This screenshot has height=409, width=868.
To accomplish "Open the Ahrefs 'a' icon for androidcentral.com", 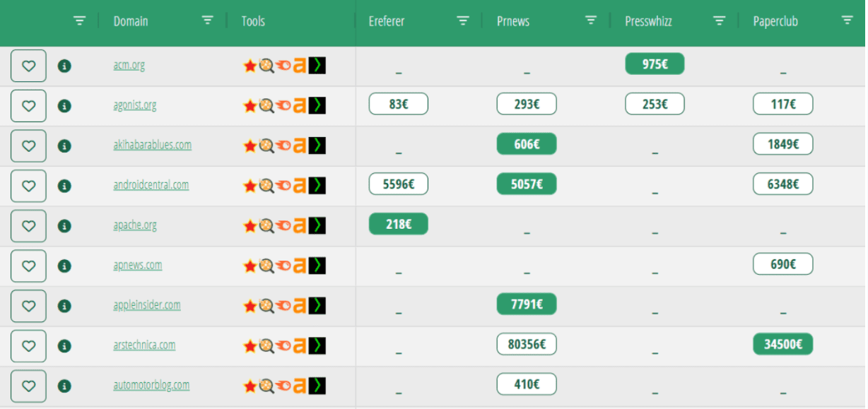I will point(300,186).
